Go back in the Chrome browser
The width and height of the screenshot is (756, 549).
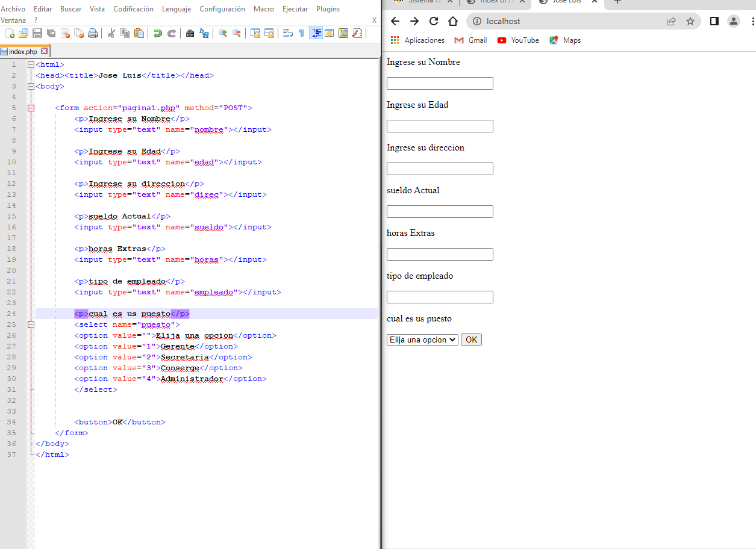[395, 21]
